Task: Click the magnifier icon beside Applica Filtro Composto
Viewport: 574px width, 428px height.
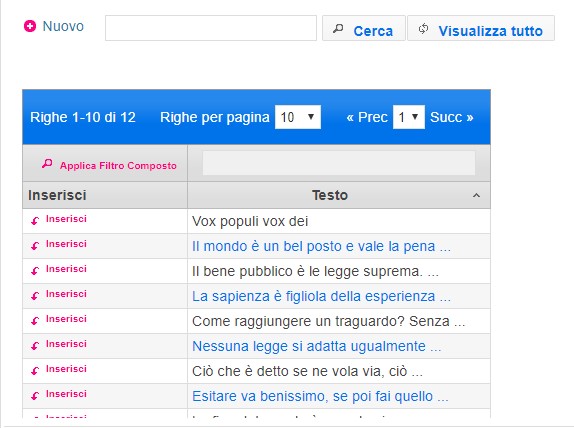Action: click(47, 164)
